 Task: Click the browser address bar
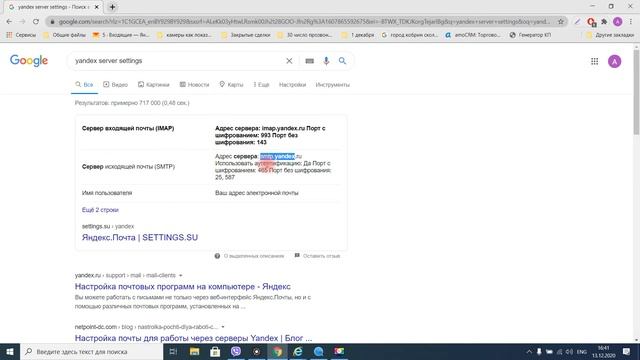pyautogui.click(x=304, y=22)
